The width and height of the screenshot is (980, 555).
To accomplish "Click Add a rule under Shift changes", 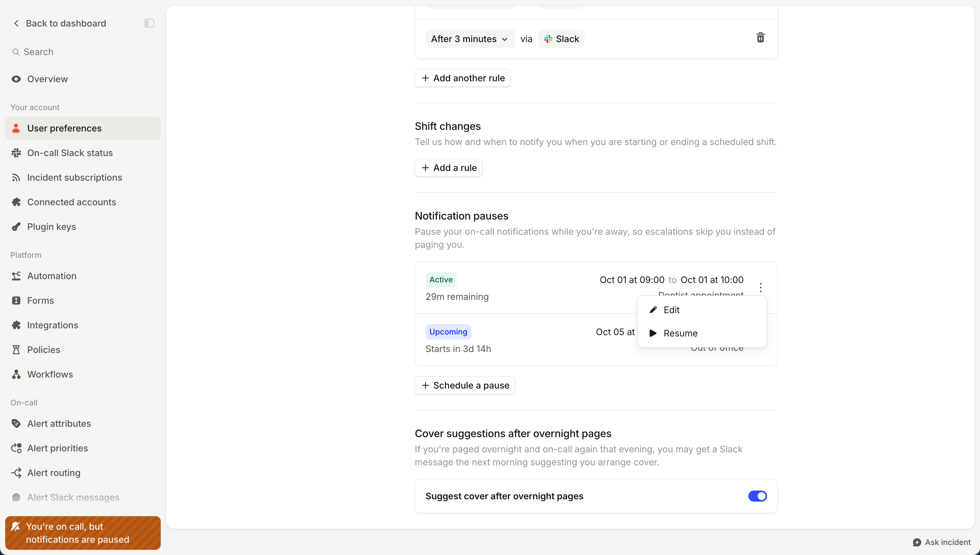I will coord(449,168).
